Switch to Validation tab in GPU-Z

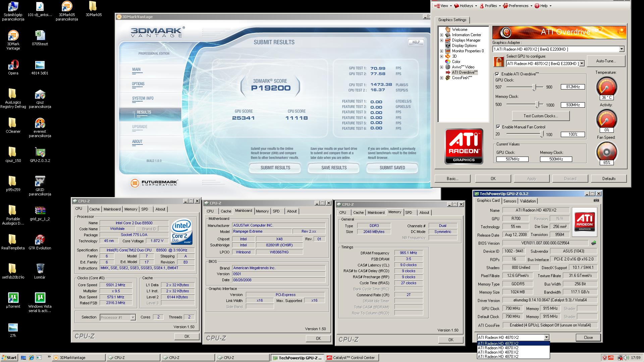528,201
